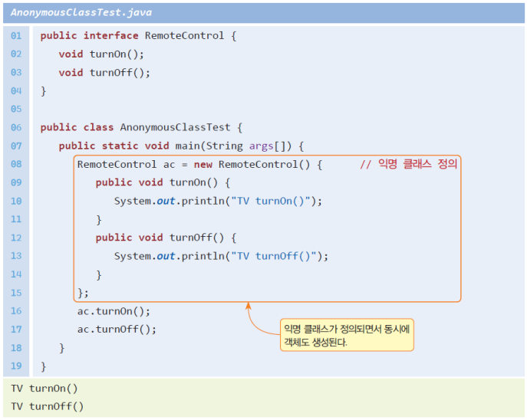Click the 'void turnOff();' declaration
This screenshot has height=420, width=527.
[104, 73]
